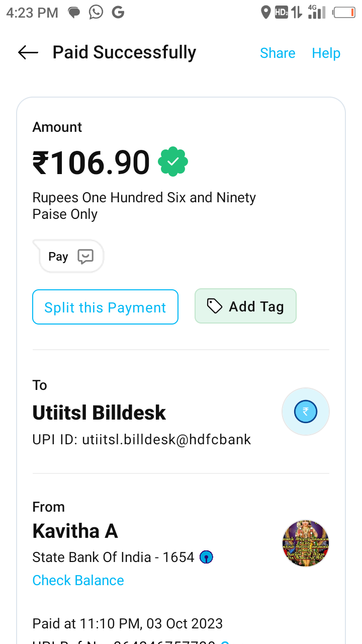Viewport: 362px width, 644px height.
Task: Tap the back arrow icon
Action: pyautogui.click(x=28, y=52)
